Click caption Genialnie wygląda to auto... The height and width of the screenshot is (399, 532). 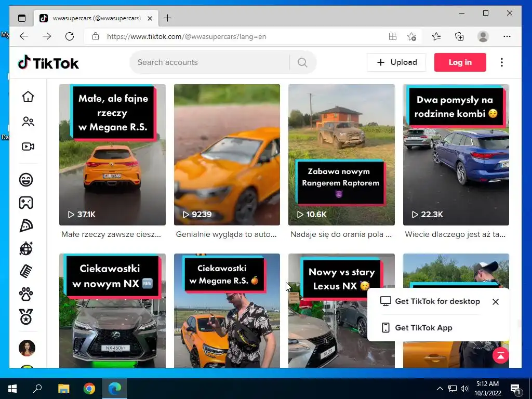[227, 234]
